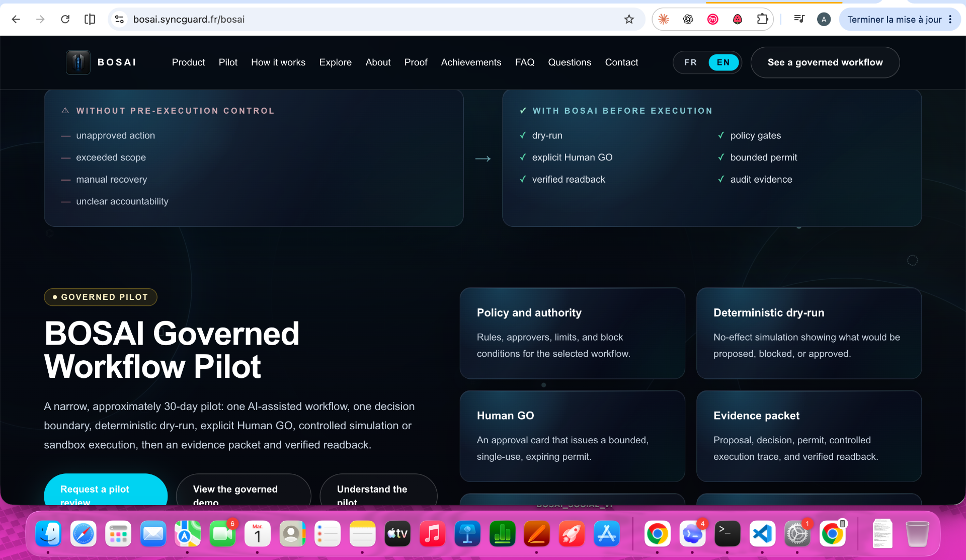966x560 pixels.
Task: Switch language to FR
Action: coord(690,62)
